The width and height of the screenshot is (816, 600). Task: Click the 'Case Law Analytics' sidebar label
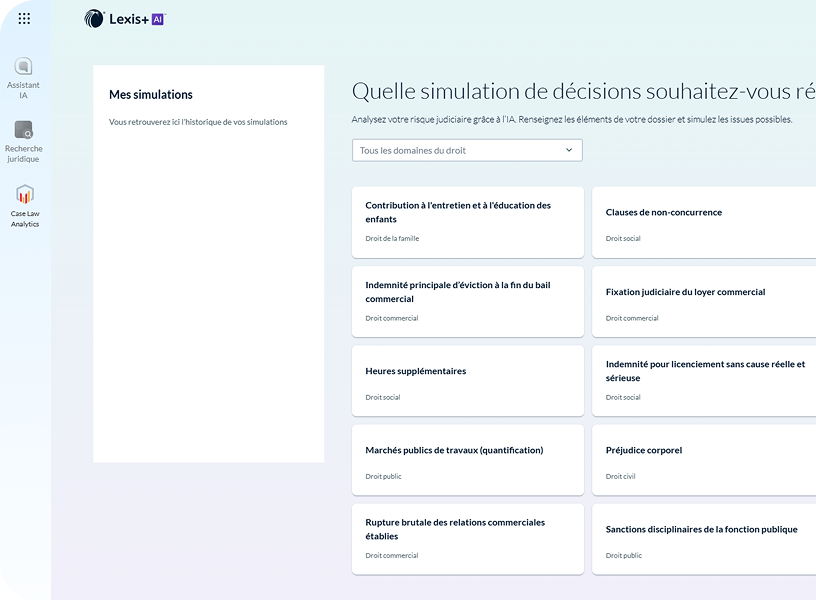(x=25, y=218)
